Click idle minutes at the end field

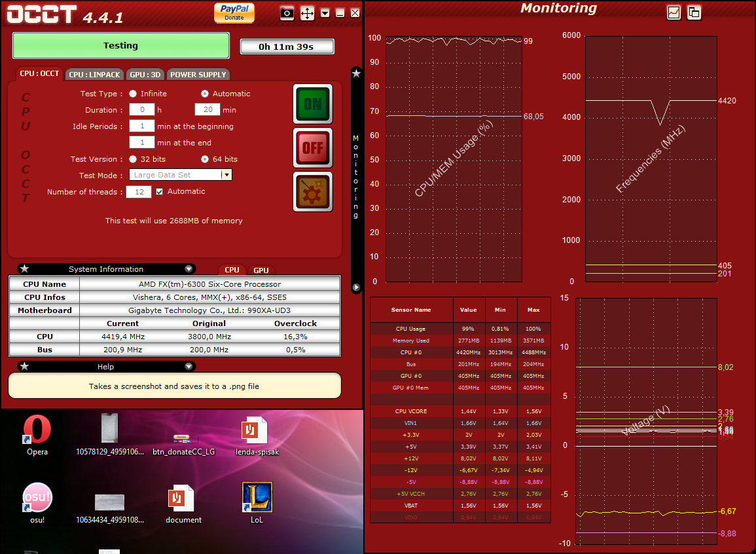point(142,143)
